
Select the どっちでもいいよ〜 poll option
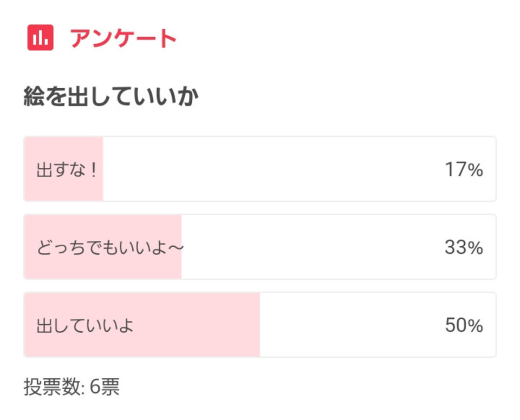(260, 247)
